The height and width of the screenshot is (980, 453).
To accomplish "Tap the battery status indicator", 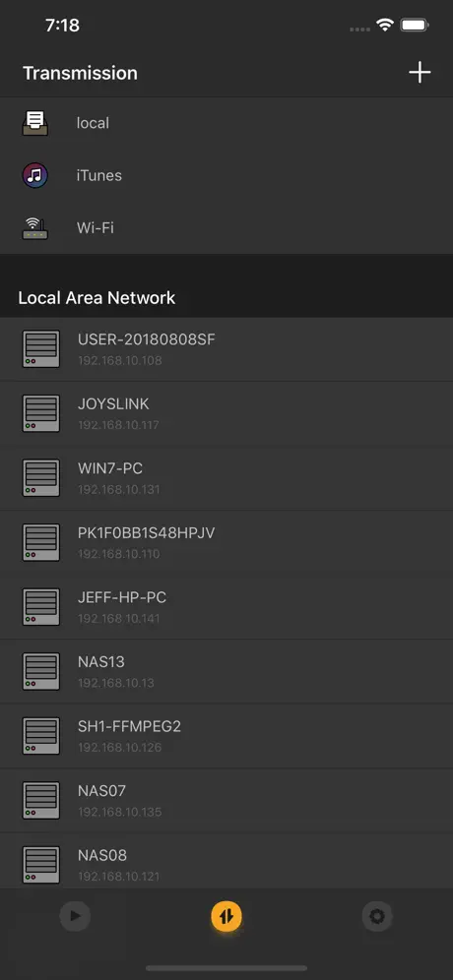I will tap(415, 25).
